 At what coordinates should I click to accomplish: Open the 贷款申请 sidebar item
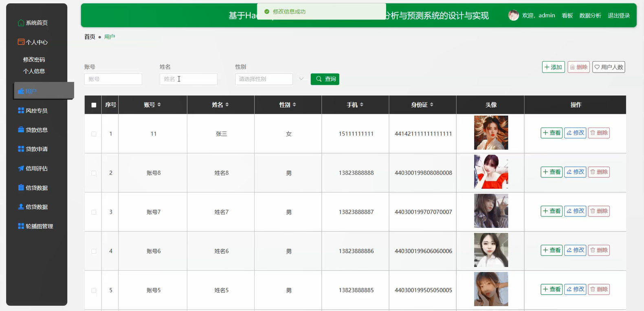(37, 149)
